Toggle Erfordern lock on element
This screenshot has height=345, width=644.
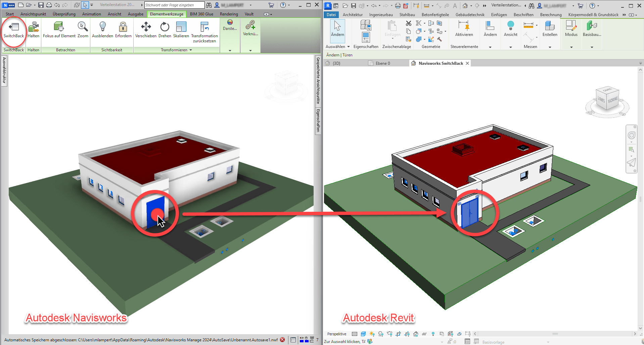123,27
